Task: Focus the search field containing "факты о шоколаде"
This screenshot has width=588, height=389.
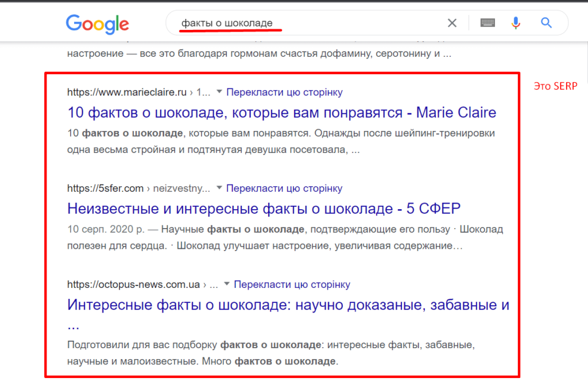Action: pos(308,23)
